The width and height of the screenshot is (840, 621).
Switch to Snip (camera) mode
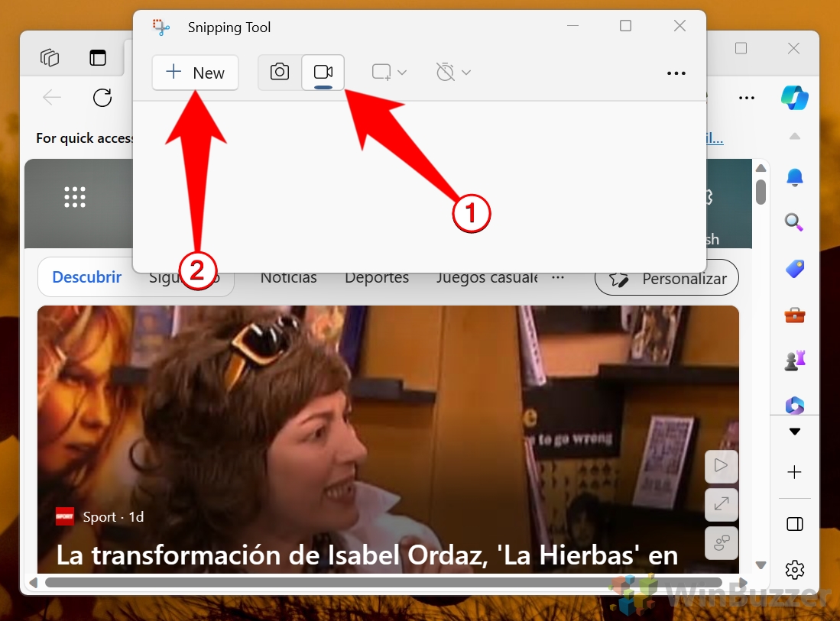(280, 72)
